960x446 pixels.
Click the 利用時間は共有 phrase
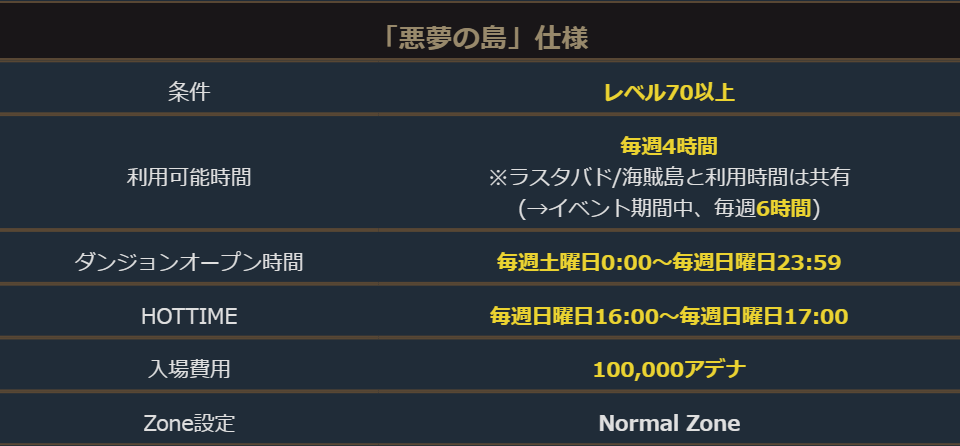[776, 177]
